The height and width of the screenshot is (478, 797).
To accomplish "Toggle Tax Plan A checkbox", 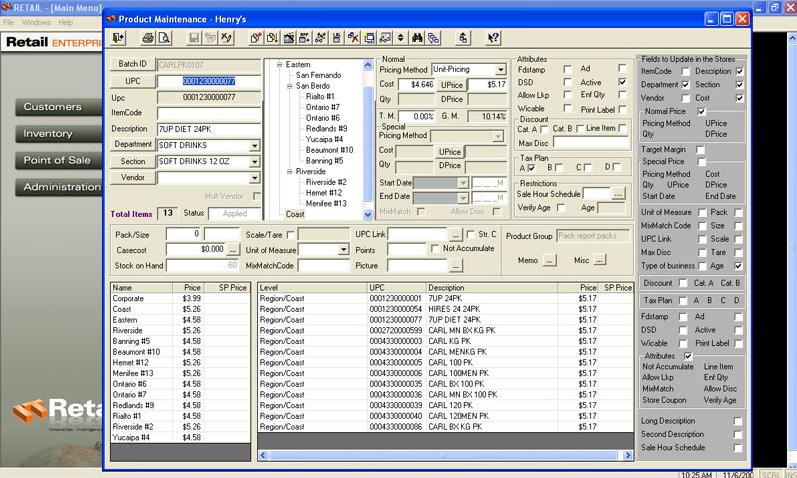I will click(x=532, y=167).
